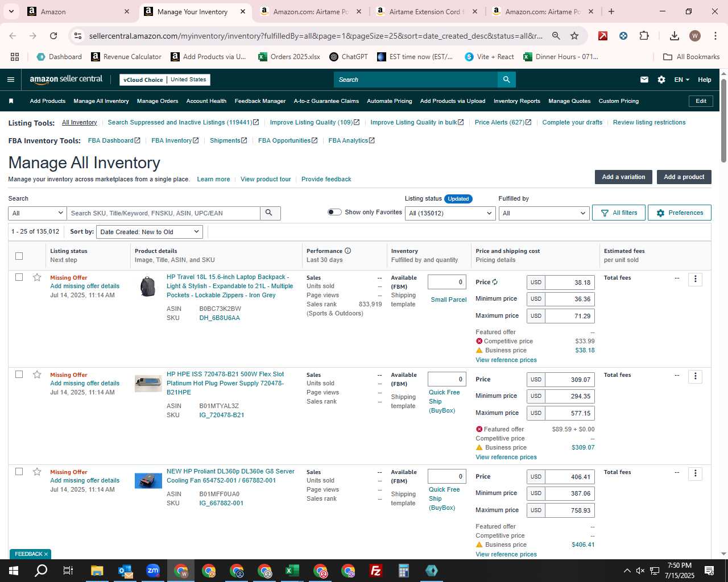Click Edit button in the nav bar
The width and height of the screenshot is (728, 582).
(701, 101)
